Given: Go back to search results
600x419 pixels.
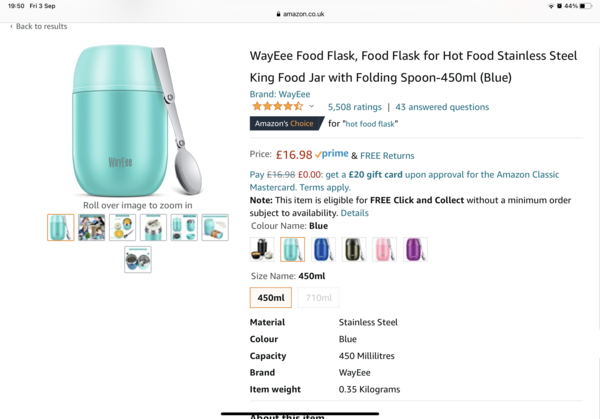Looking at the screenshot, I should pyautogui.click(x=41, y=27).
